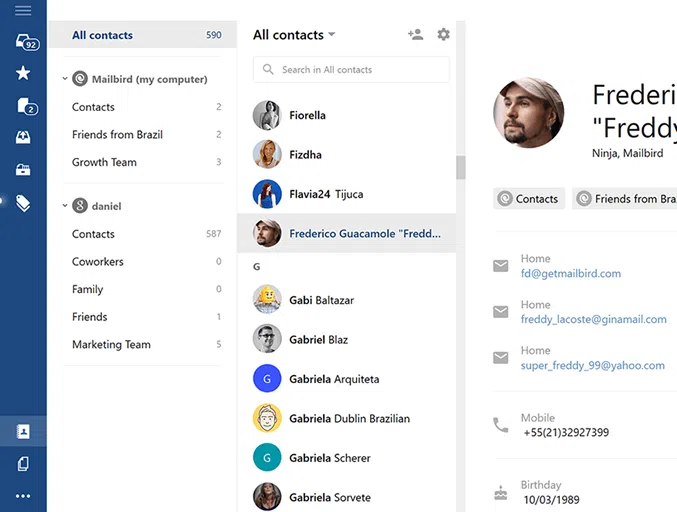
Task: Open the starred messages icon
Action: coord(23,73)
